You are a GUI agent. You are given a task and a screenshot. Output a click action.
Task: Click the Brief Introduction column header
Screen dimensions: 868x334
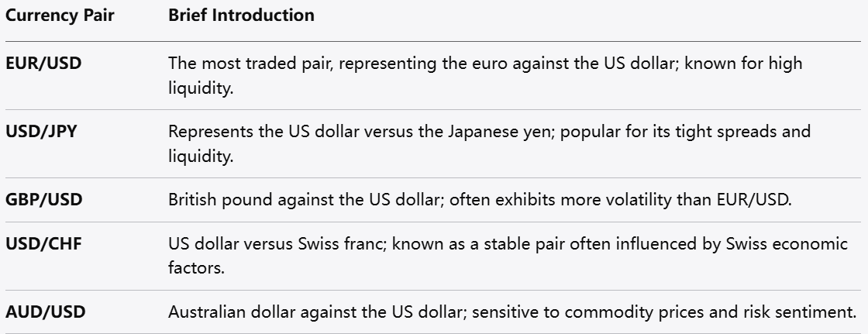pos(241,15)
